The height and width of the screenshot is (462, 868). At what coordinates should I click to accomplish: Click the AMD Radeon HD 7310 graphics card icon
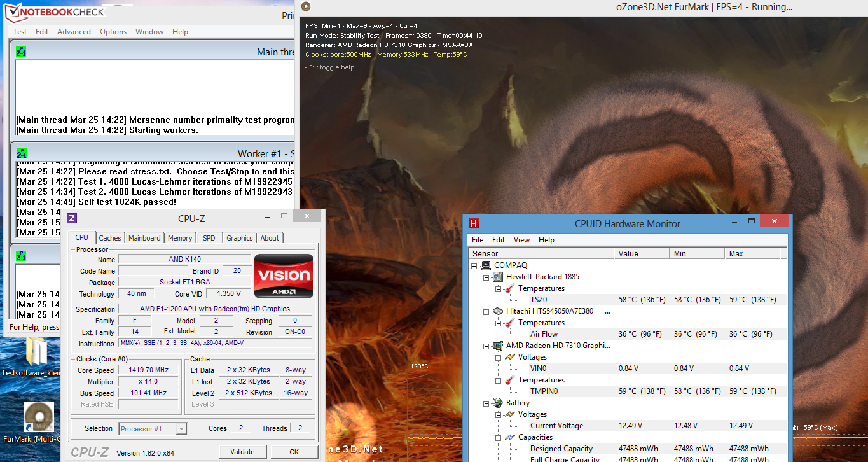click(x=498, y=346)
